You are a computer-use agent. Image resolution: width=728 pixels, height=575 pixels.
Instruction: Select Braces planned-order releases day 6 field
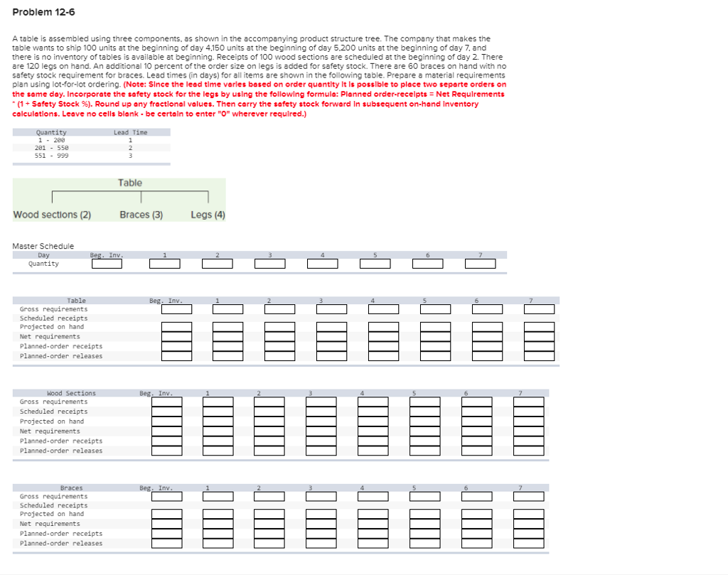coord(477,544)
